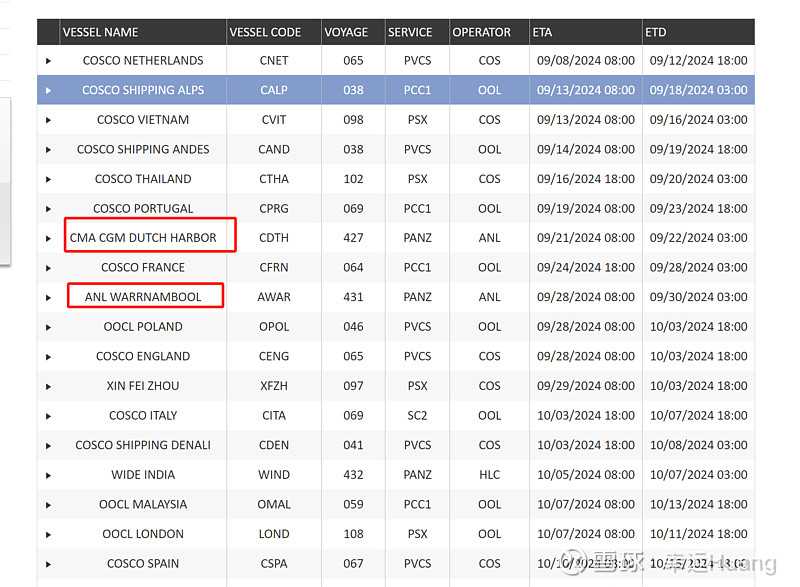
Task: Select the COSCO SHIPPING ANDES vessel name
Action: click(143, 149)
